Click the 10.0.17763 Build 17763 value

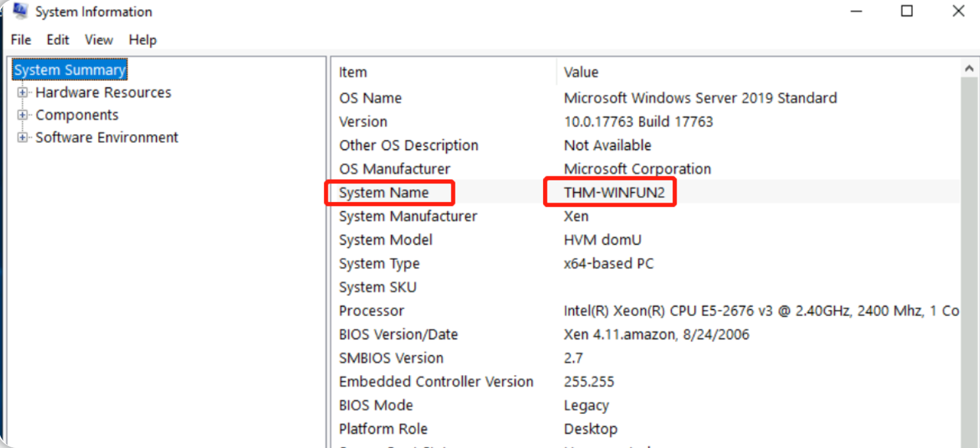tap(638, 122)
